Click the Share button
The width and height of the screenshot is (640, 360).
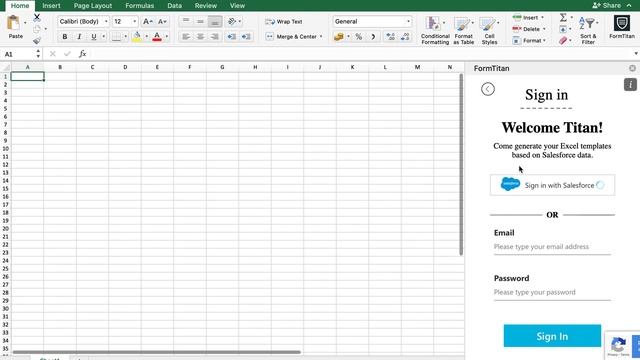(607, 5)
